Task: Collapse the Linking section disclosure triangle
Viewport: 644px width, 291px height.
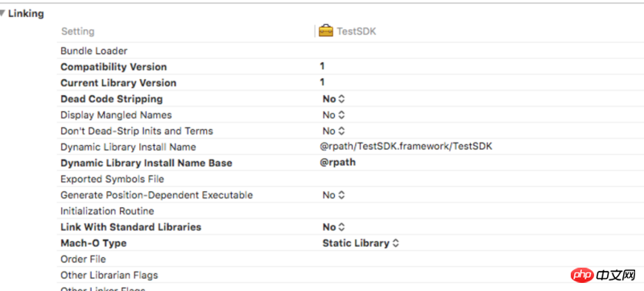Action: (x=2, y=14)
